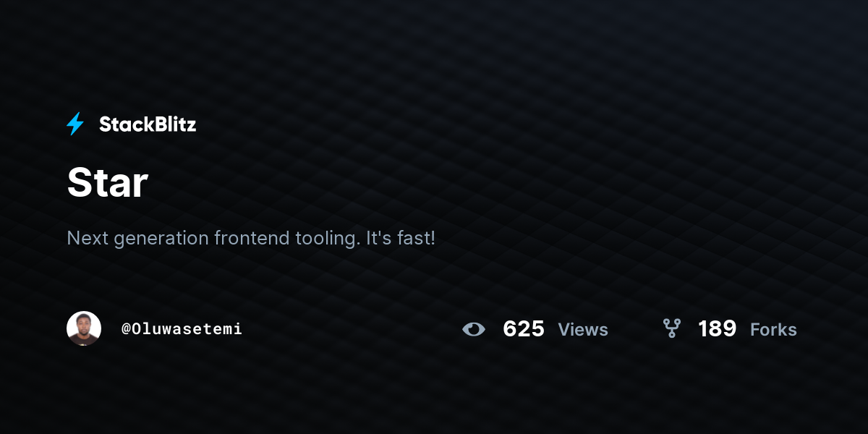Open the Oluwasetemi profile avatar
The image size is (868, 434).
[84, 328]
